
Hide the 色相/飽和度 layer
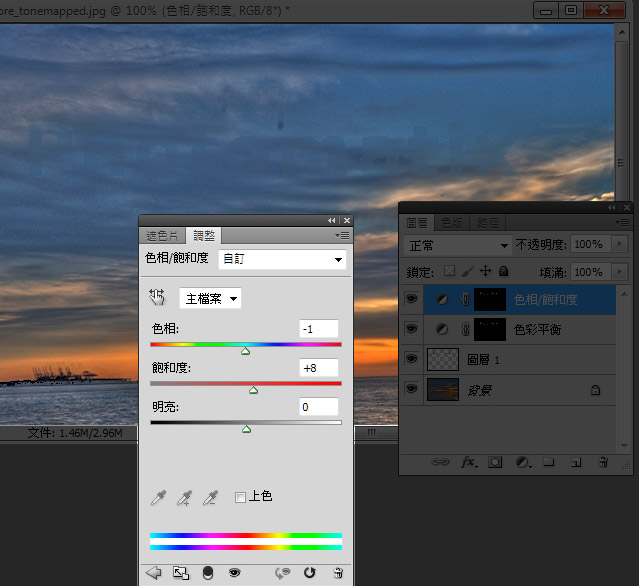[412, 299]
